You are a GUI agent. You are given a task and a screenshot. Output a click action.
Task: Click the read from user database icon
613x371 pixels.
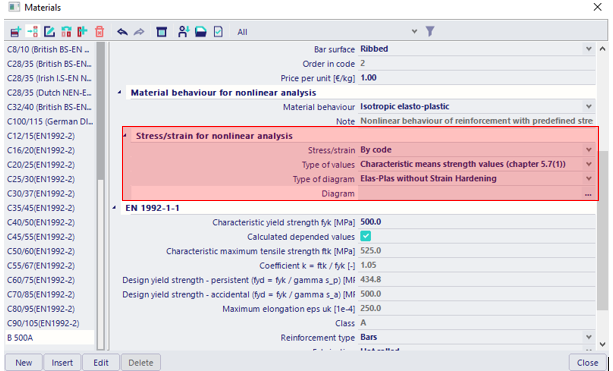tap(183, 32)
